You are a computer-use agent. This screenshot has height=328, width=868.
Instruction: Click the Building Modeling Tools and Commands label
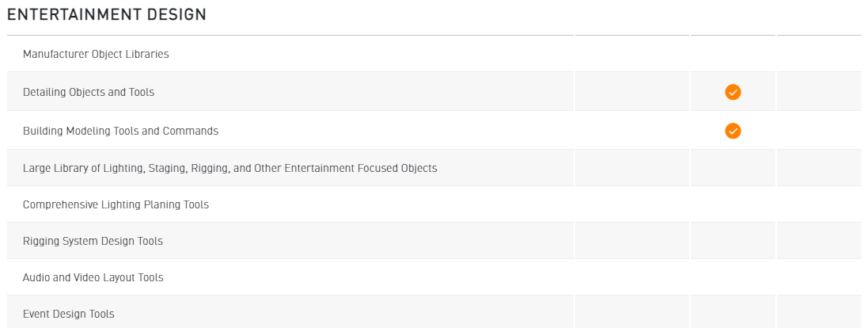click(x=120, y=131)
